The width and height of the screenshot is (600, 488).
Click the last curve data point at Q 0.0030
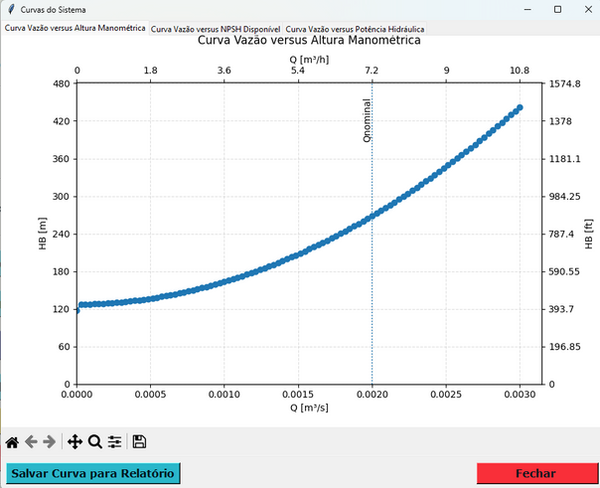click(520, 108)
